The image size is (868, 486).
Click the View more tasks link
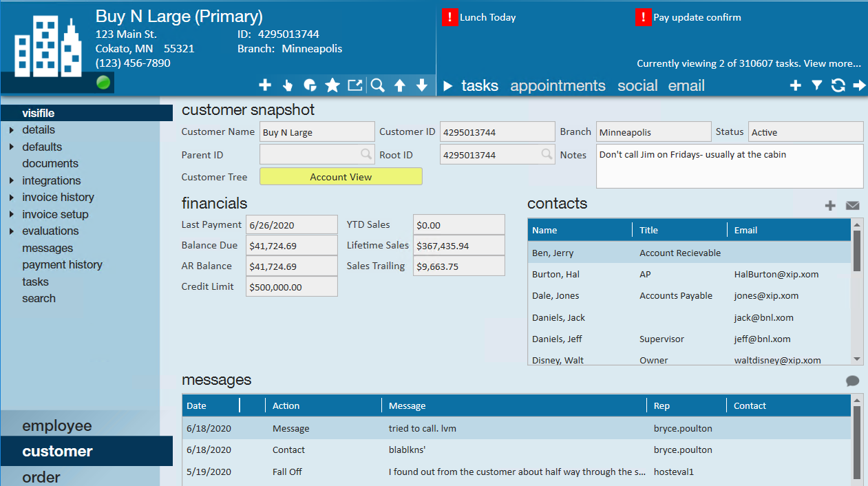[832, 63]
